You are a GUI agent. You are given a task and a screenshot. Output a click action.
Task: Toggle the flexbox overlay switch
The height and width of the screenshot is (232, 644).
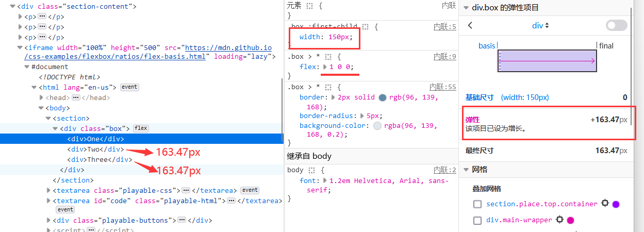point(617,25)
